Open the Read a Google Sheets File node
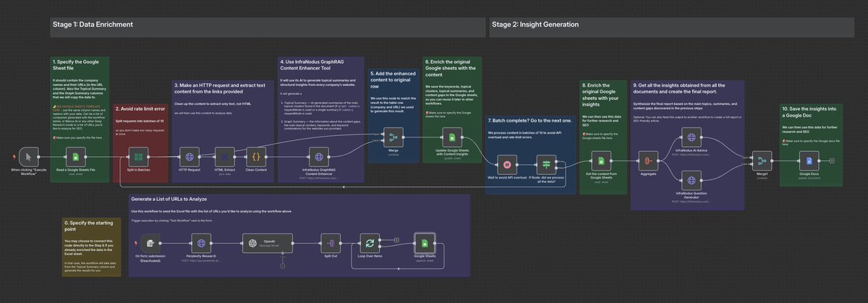This screenshot has width=868, height=303. pos(75,155)
